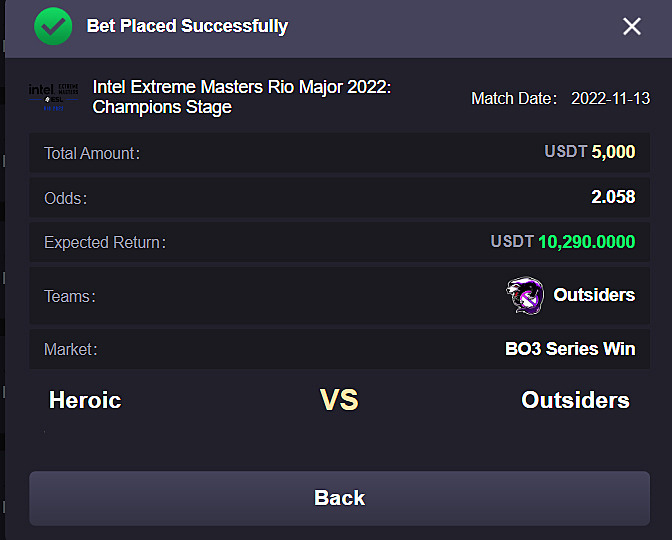The height and width of the screenshot is (540, 672).
Task: Click the green 10,290.0000 return value
Action: [x=587, y=242]
